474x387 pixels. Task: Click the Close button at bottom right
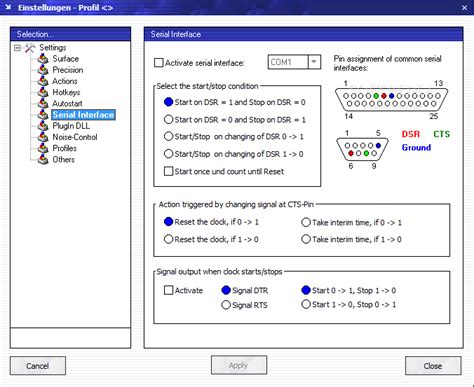click(x=433, y=366)
